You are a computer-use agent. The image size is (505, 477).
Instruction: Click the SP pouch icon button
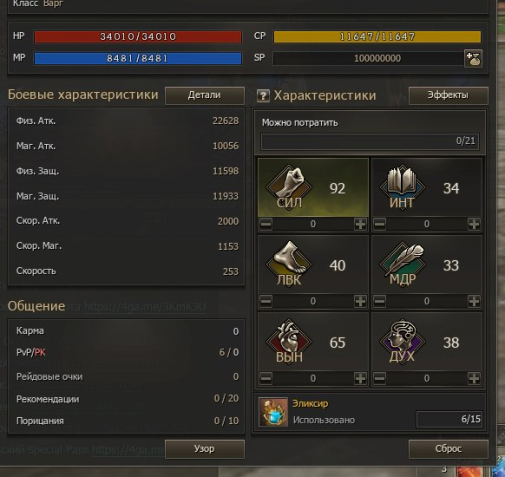tap(473, 59)
